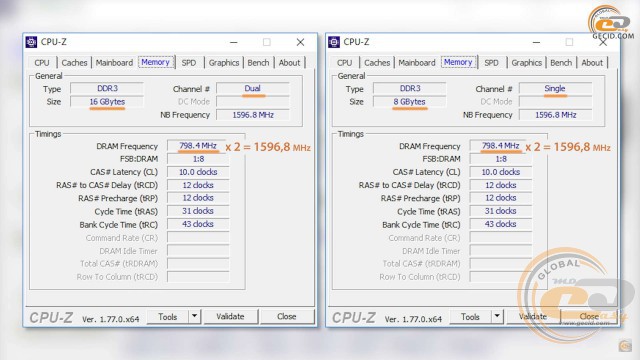Switch to Bench tab in left CPU-Z window

258,63
